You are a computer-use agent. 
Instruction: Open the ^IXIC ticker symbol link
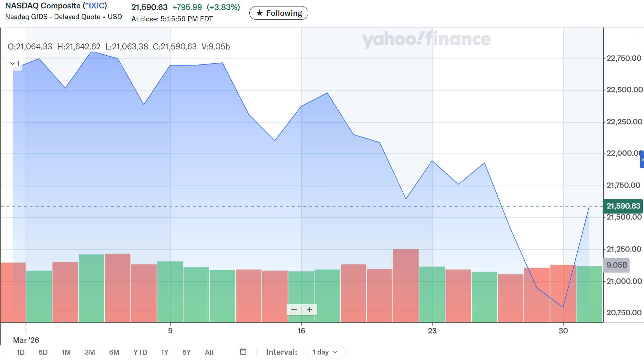95,6
